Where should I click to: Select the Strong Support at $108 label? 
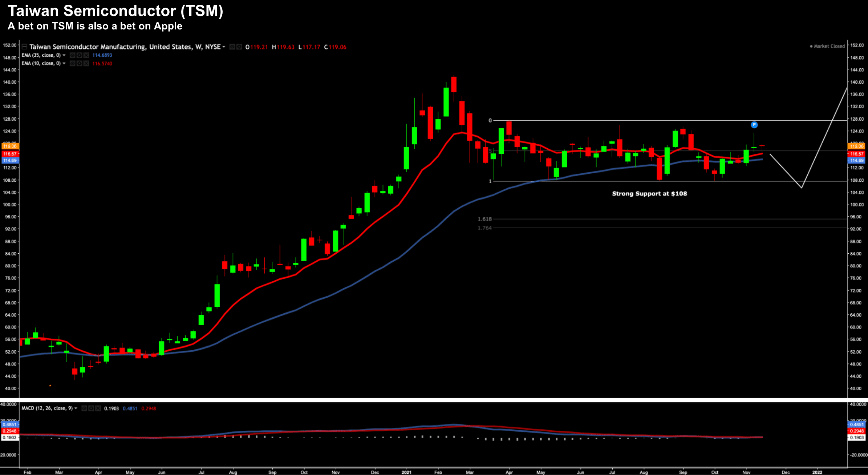pos(649,194)
